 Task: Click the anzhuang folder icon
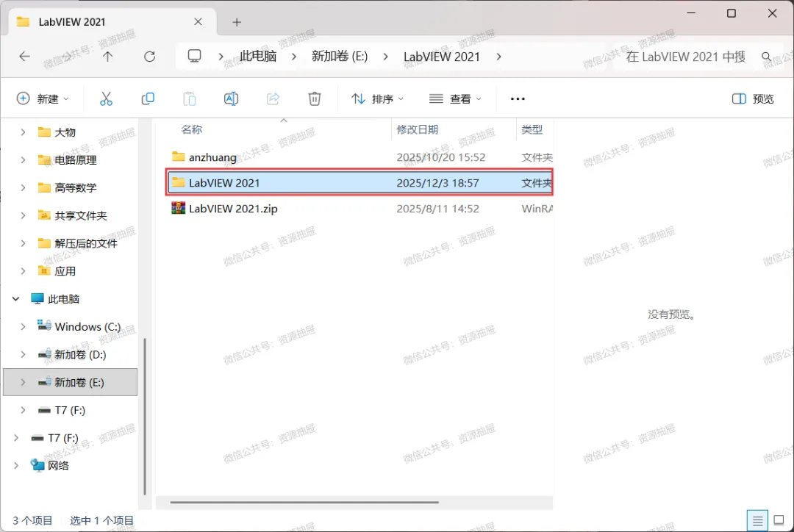(178, 157)
